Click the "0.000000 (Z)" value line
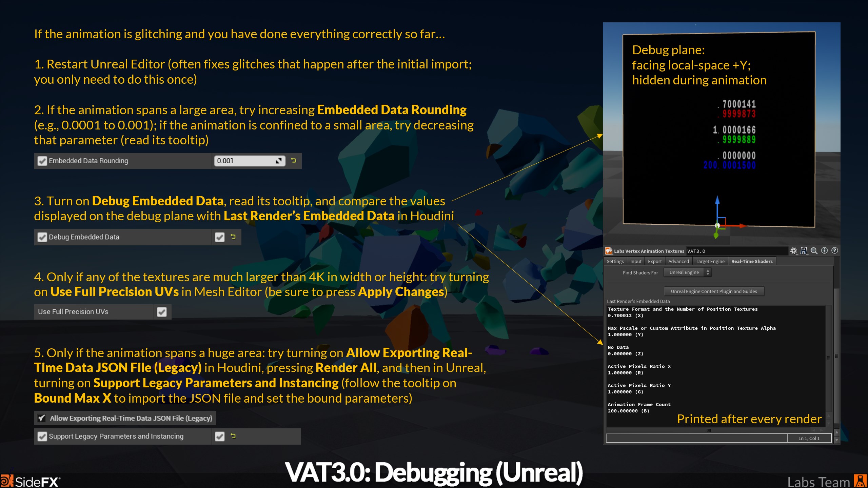This screenshot has height=488, width=868. (x=626, y=353)
